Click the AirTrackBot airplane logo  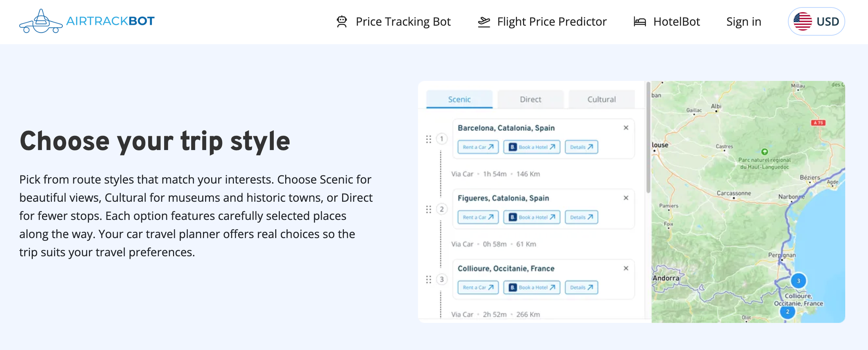tap(41, 21)
